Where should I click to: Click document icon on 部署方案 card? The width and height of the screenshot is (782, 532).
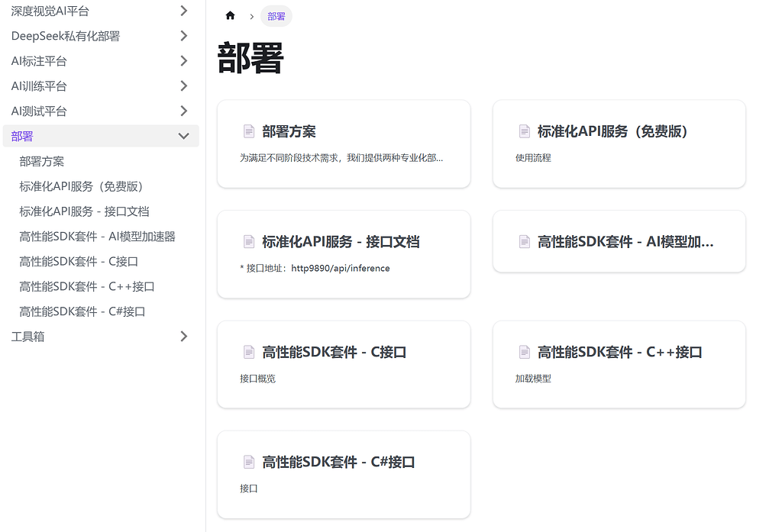[x=248, y=131]
